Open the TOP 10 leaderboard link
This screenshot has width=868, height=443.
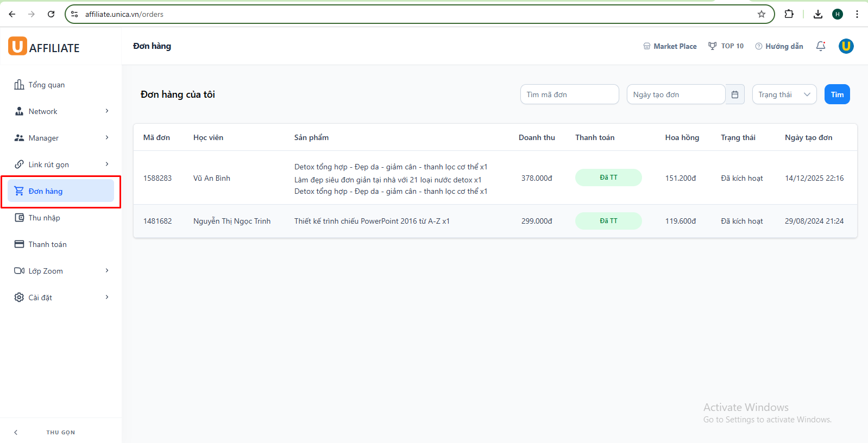(726, 46)
